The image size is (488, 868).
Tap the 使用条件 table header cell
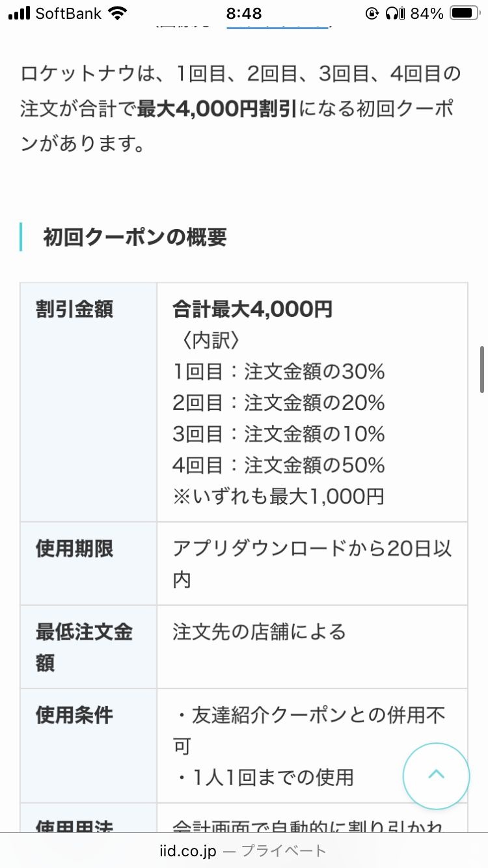click(x=74, y=716)
